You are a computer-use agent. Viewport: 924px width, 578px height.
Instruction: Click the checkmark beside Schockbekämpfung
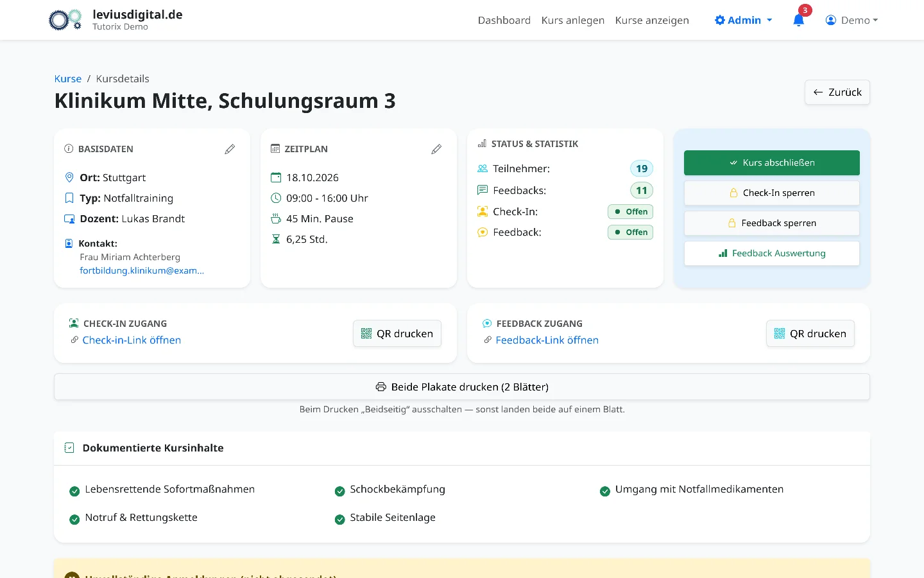(x=339, y=491)
